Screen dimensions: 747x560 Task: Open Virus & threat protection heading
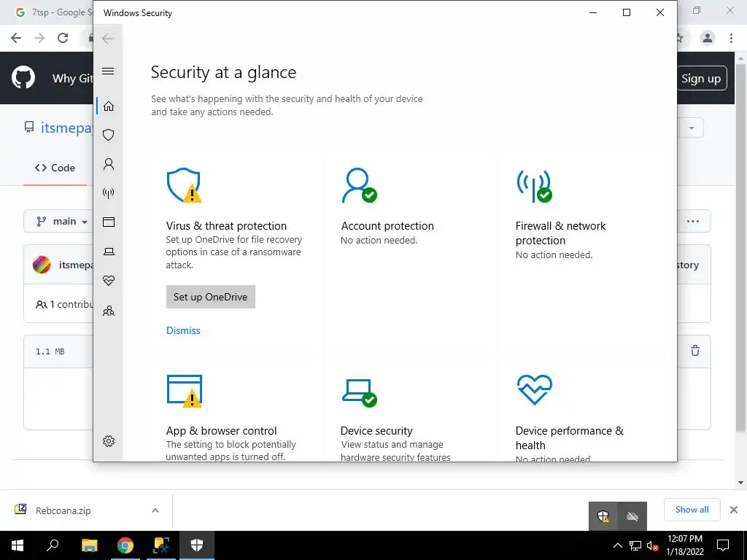click(x=226, y=226)
